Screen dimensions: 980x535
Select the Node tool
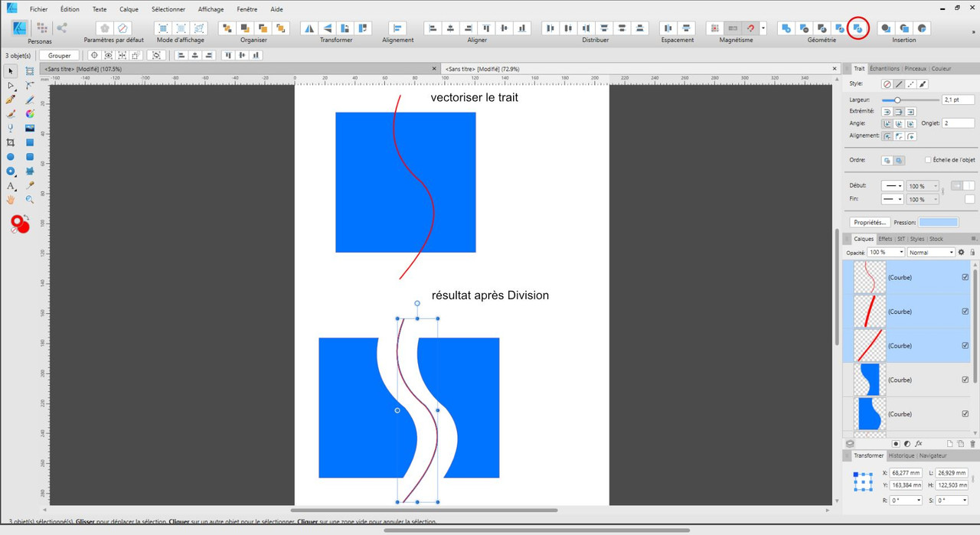point(11,86)
